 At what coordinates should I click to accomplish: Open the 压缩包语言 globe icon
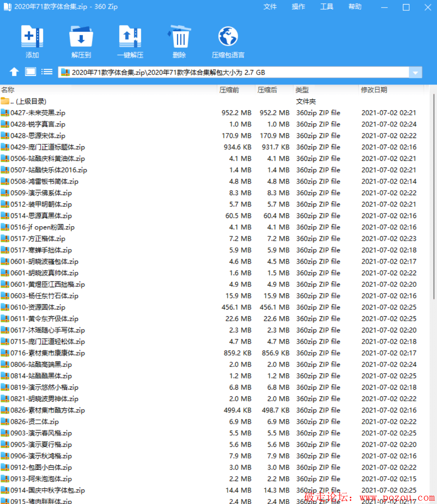pos(228,36)
